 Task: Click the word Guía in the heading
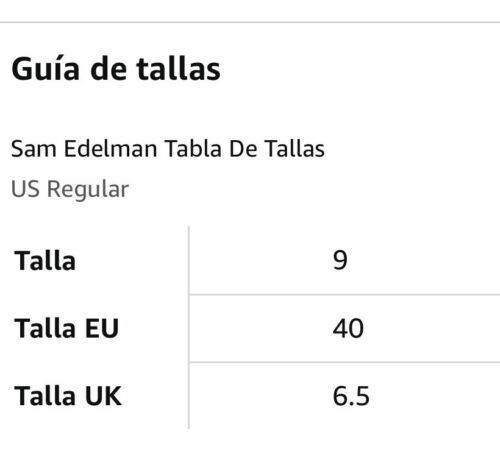tap(45, 69)
